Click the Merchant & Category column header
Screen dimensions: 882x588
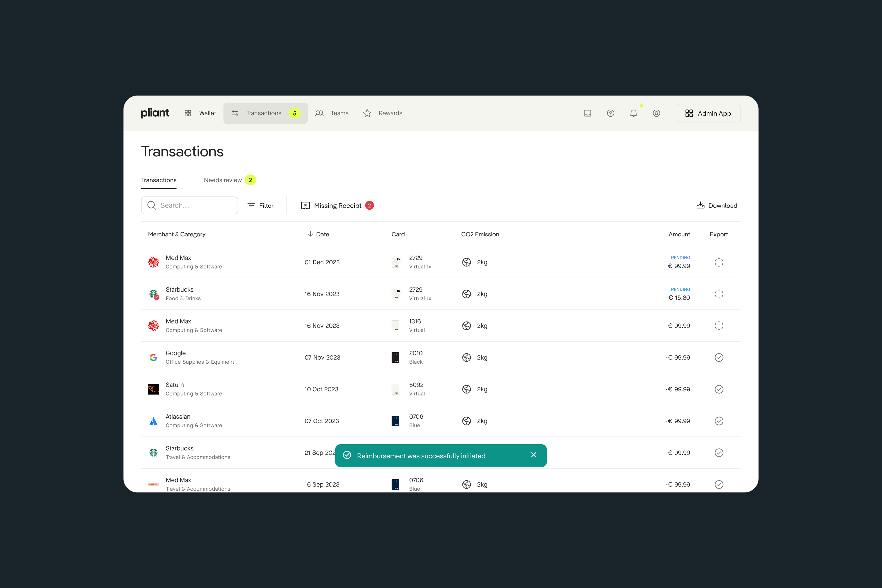coord(177,234)
